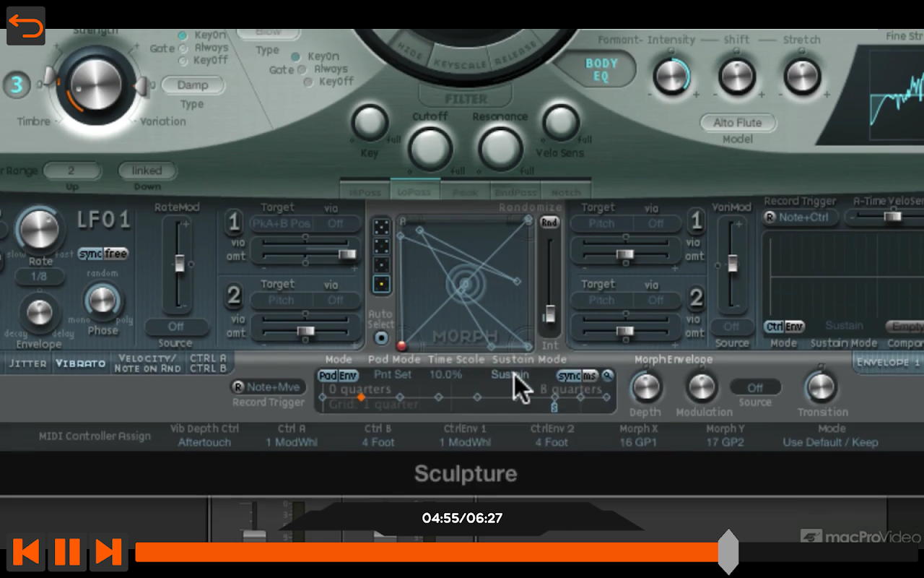
Task: Open the PkA+B Pos target dropdown
Action: (x=282, y=223)
